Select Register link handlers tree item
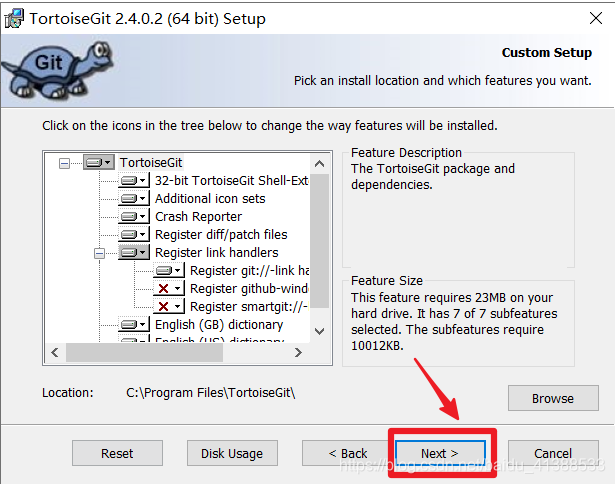615x484 pixels. (x=217, y=253)
